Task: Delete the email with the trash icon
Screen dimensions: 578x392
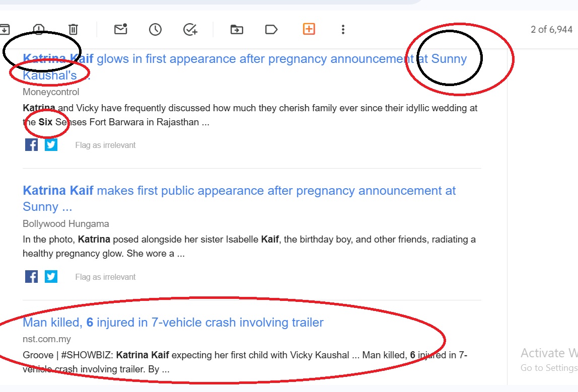Action: (x=73, y=29)
